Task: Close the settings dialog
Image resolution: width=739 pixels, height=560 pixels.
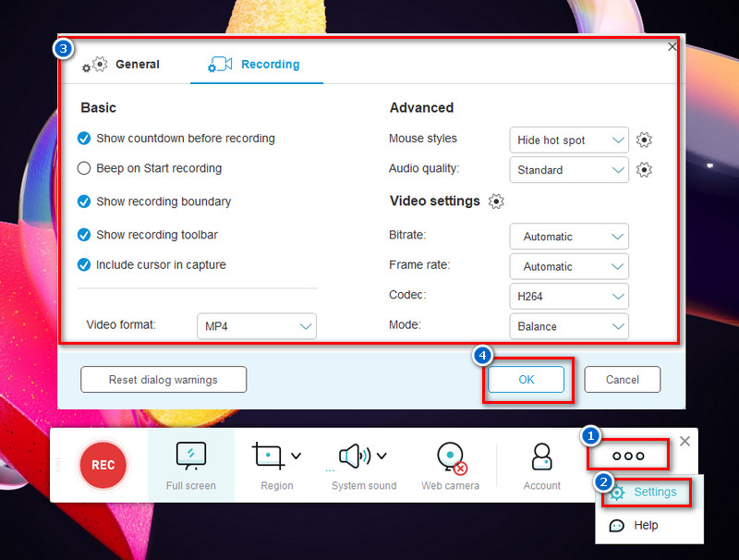Action: pyautogui.click(x=672, y=46)
